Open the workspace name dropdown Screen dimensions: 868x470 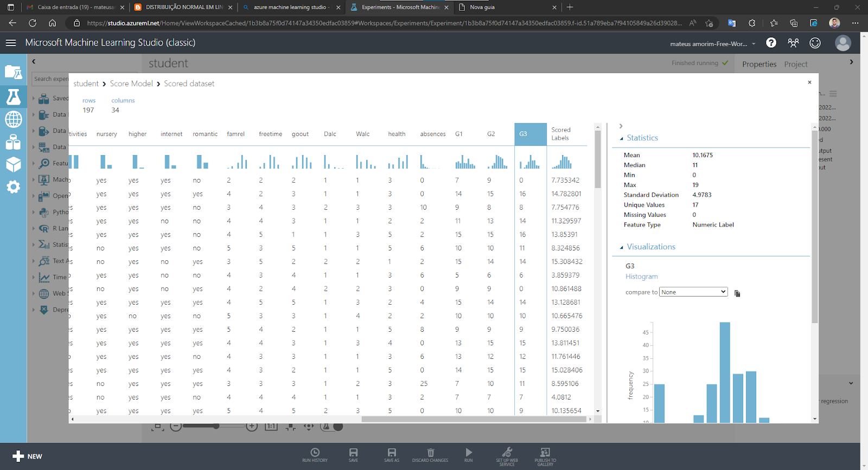[x=712, y=44]
